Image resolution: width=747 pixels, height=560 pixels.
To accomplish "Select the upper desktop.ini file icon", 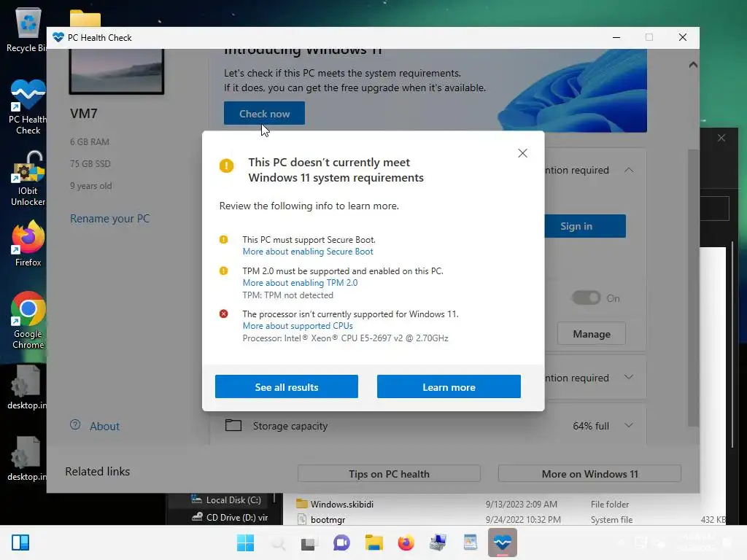I will coord(26,387).
